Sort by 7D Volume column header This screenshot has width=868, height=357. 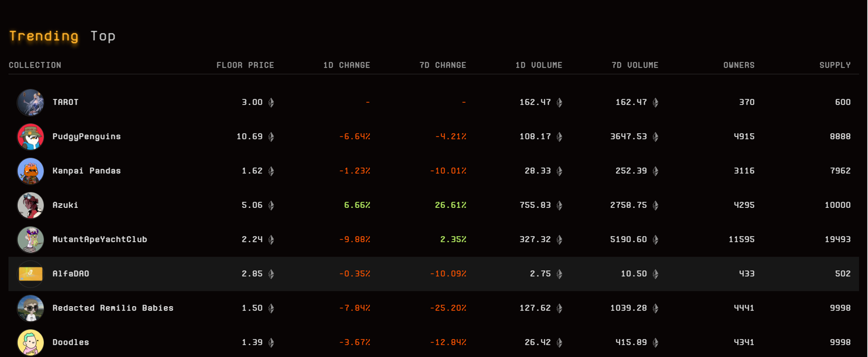click(635, 65)
